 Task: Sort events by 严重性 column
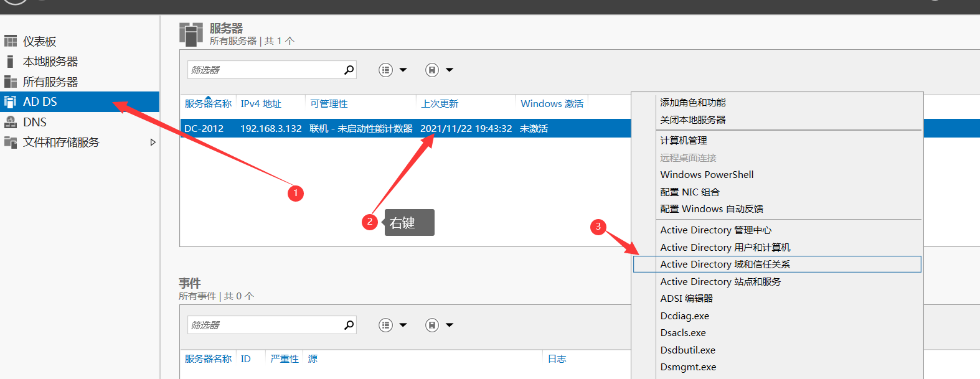[285, 359]
